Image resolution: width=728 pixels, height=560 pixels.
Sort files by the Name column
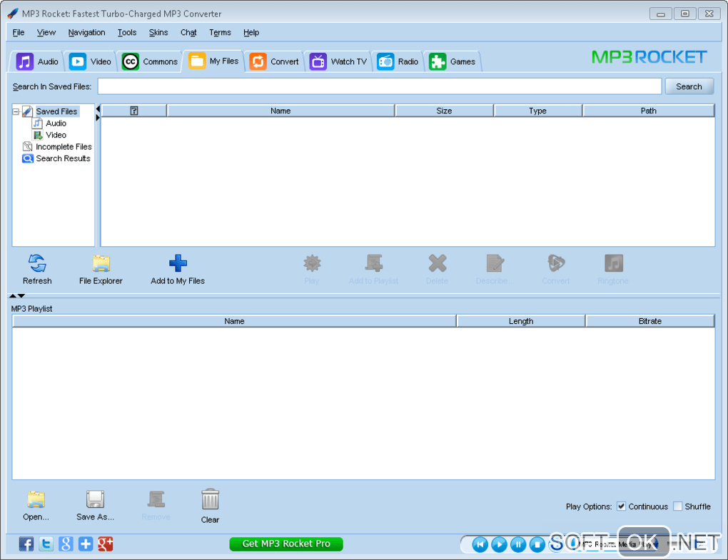280,111
